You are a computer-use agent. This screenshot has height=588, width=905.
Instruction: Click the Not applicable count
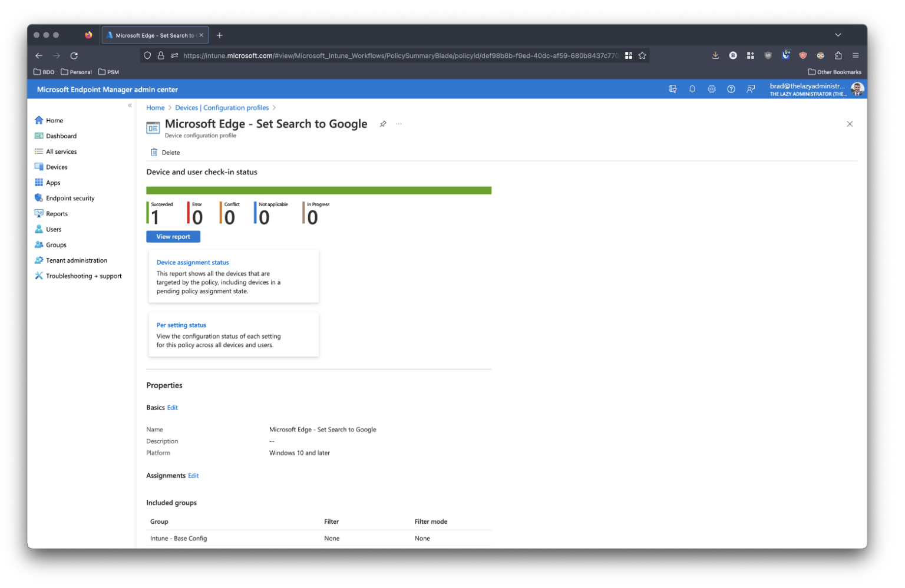(264, 217)
